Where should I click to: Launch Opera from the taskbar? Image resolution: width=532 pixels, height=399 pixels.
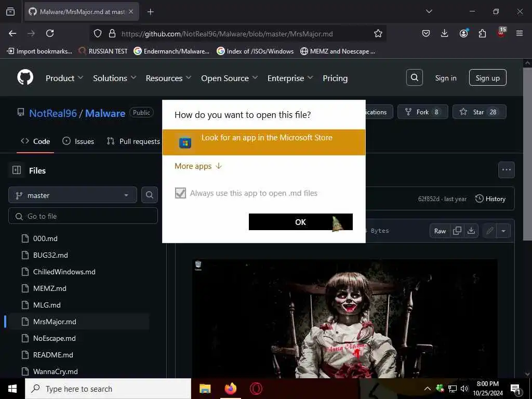click(x=256, y=389)
